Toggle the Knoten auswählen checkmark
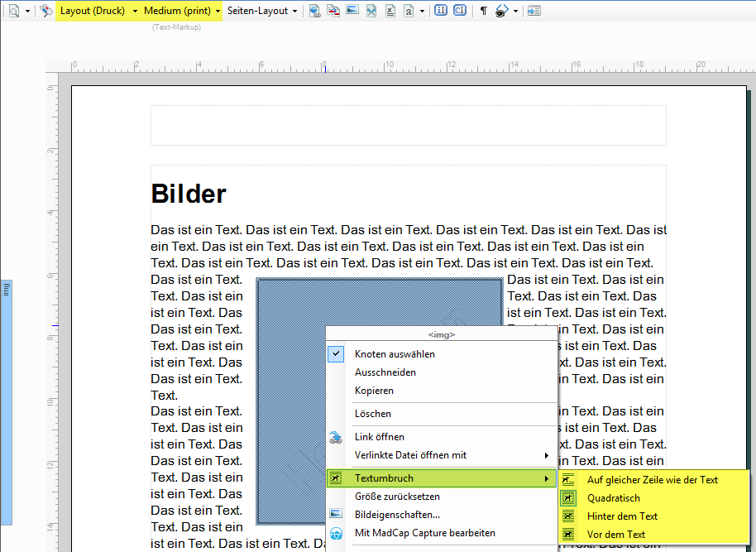Image resolution: width=756 pixels, height=552 pixels. [336, 354]
